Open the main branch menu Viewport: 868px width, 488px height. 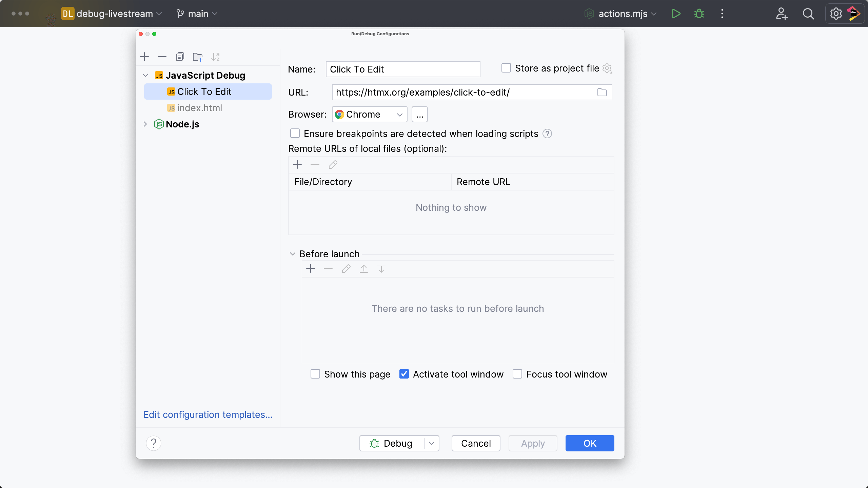197,14
